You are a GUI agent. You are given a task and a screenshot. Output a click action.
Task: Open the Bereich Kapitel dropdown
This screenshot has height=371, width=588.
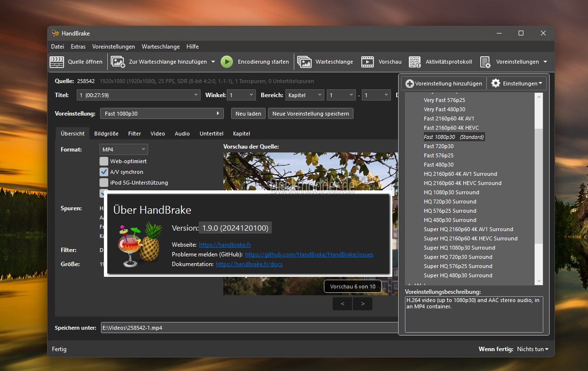[304, 95]
